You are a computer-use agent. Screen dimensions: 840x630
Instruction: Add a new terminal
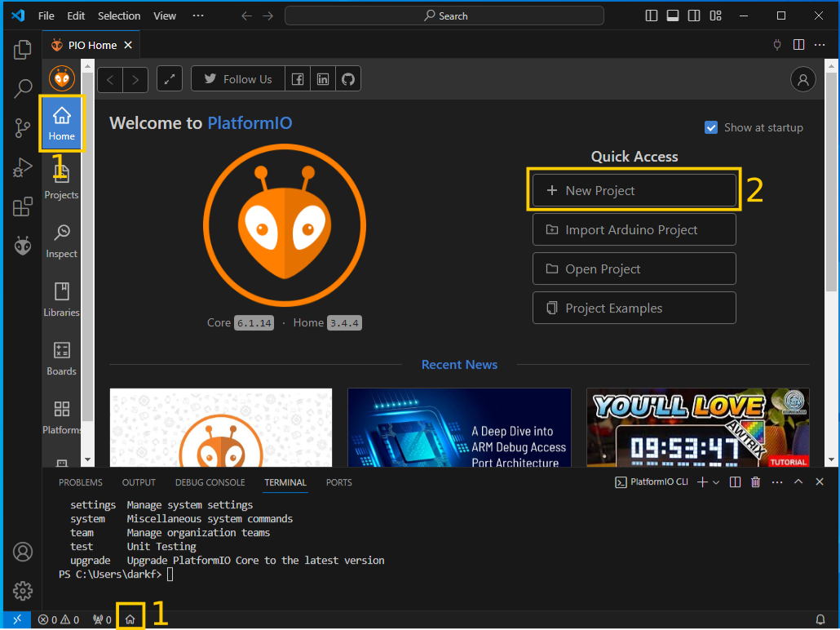point(702,482)
